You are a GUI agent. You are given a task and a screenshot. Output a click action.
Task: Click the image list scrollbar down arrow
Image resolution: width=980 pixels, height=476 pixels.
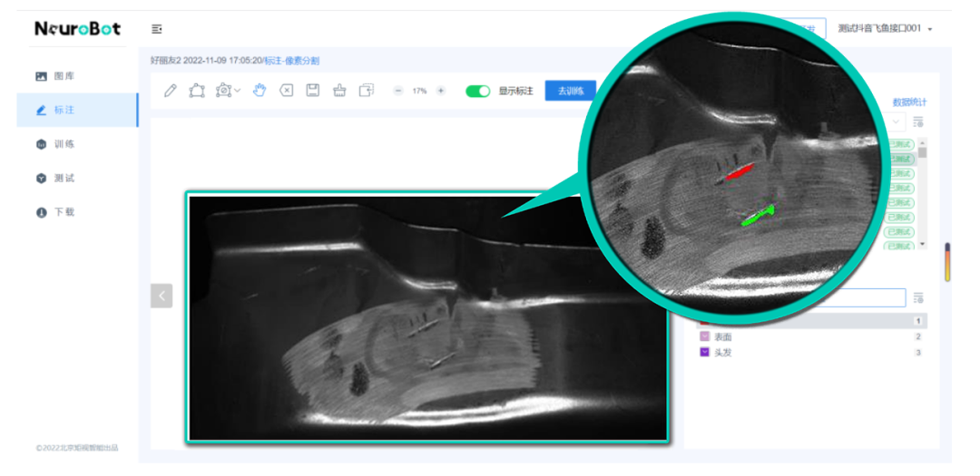(x=923, y=244)
